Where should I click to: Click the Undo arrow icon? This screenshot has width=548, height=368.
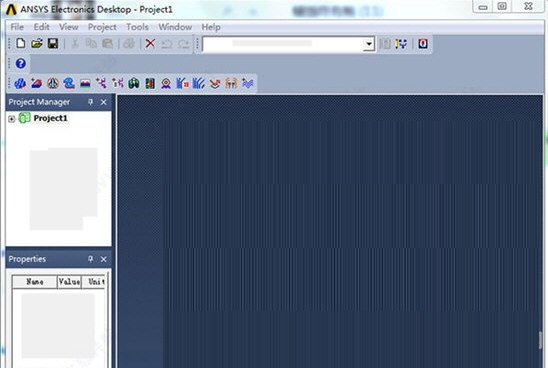[x=167, y=44]
